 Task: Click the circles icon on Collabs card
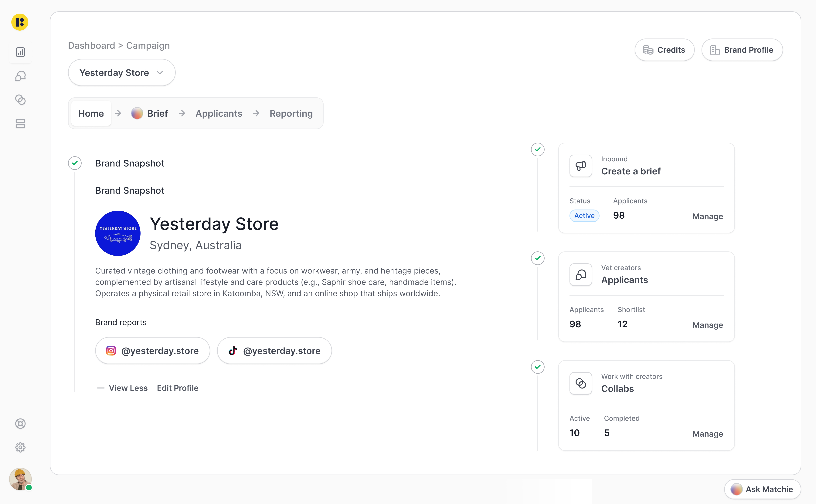[581, 383]
